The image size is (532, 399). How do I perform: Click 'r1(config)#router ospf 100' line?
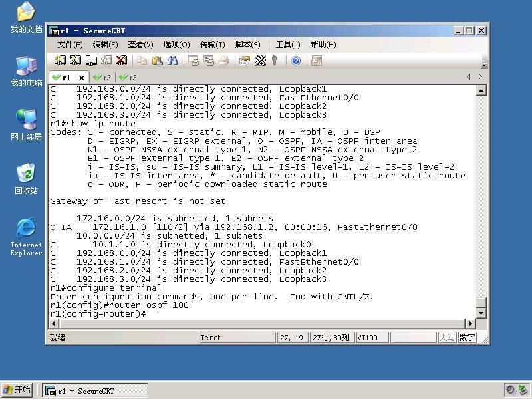(119, 305)
